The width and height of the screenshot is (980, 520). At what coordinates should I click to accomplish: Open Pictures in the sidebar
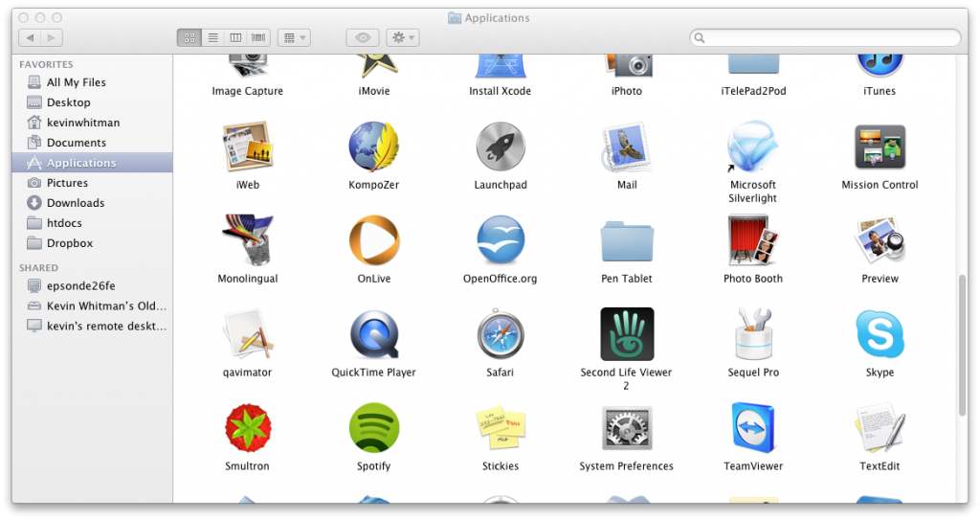click(93, 182)
